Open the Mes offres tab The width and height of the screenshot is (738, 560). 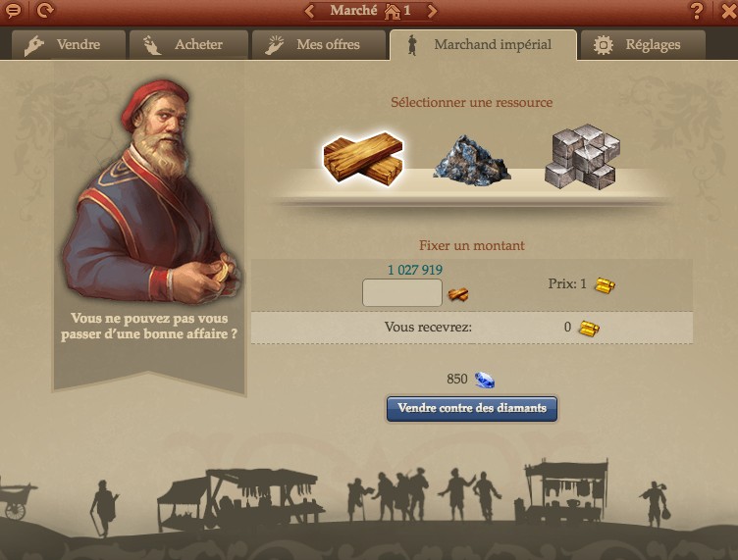pyautogui.click(x=319, y=45)
